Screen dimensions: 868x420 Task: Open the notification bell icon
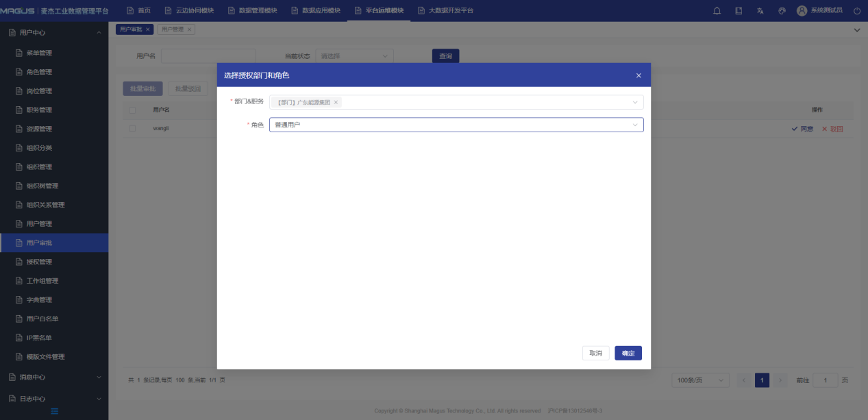[717, 11]
